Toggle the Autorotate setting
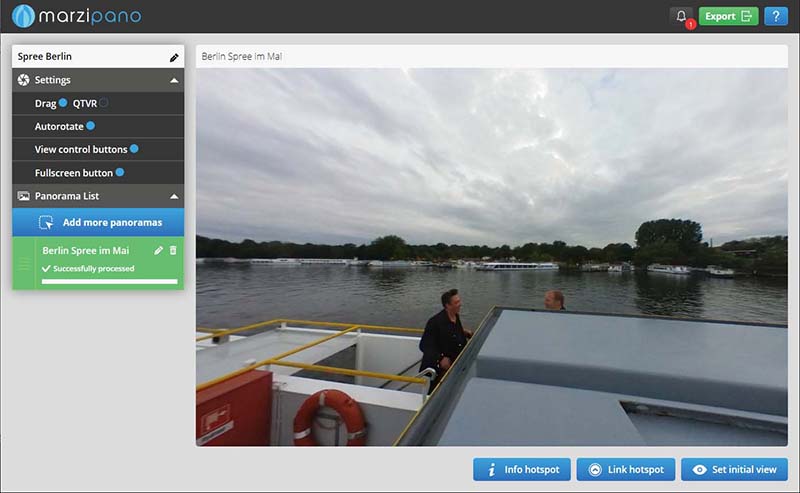The height and width of the screenshot is (493, 800). 90,126
